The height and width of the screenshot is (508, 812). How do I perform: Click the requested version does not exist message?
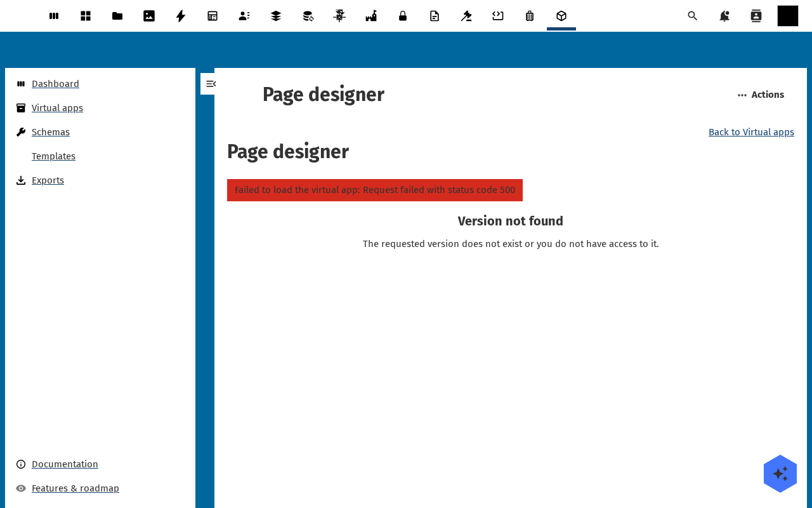(511, 244)
